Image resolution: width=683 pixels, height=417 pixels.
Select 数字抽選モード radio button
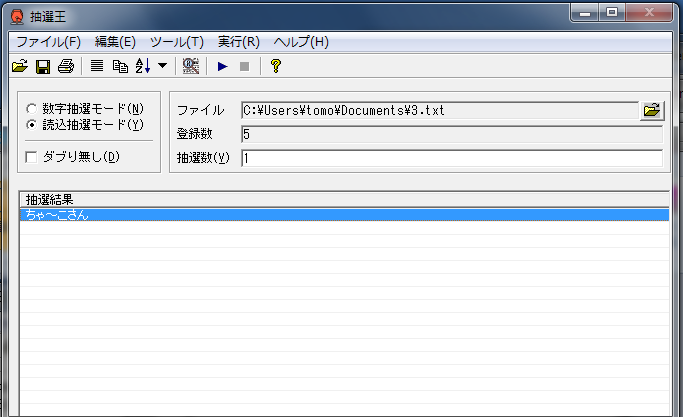(31, 108)
